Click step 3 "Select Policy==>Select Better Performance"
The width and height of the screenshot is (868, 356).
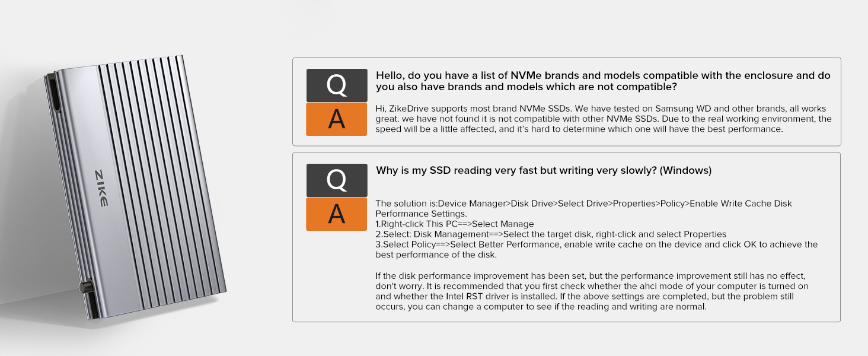click(x=596, y=244)
